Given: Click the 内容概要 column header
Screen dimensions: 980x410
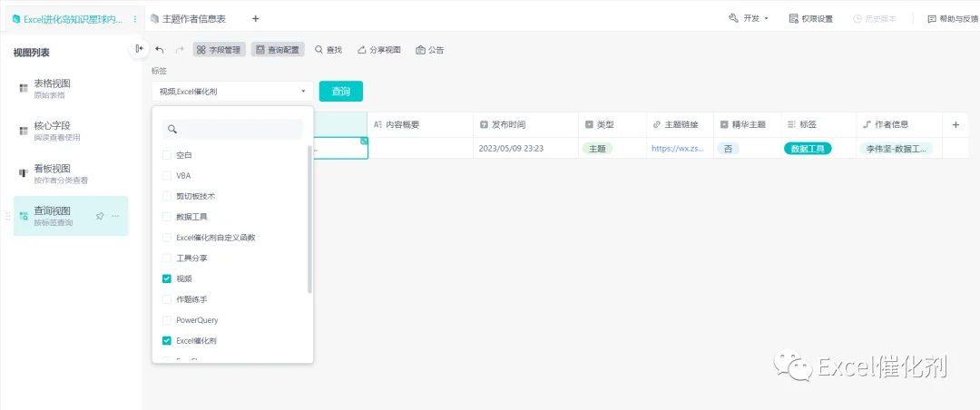Looking at the screenshot, I should coord(421,125).
